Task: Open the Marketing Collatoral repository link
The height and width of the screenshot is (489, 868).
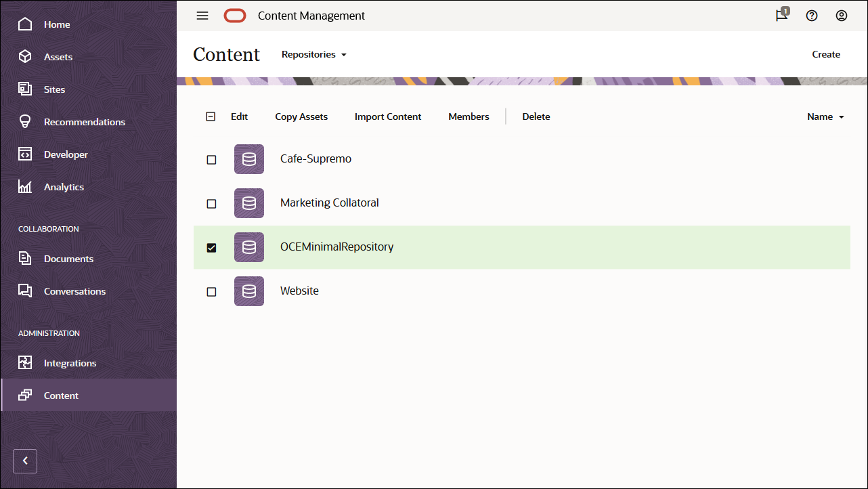Action: [330, 203]
